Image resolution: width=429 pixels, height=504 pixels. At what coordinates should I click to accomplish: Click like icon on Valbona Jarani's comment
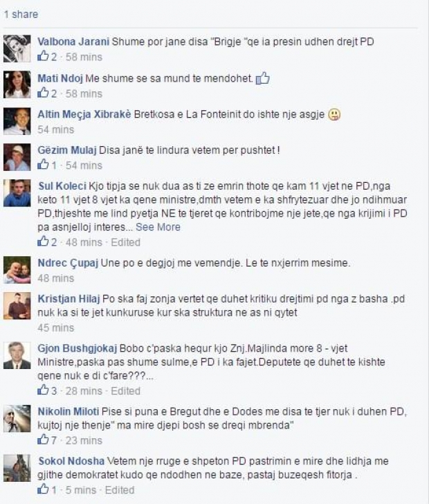pyautogui.click(x=43, y=56)
